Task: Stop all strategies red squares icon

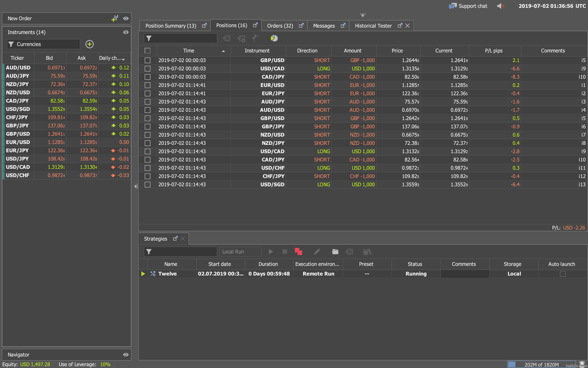Action: coord(298,251)
